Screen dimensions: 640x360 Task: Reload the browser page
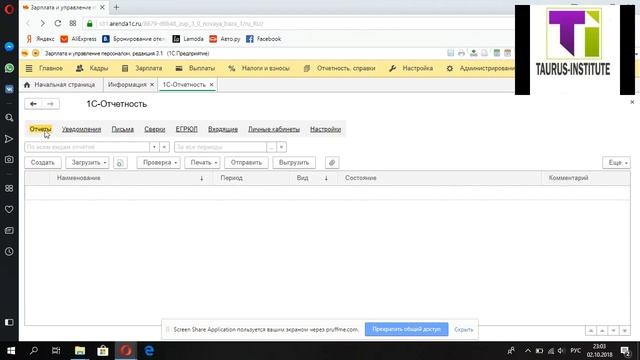(x=58, y=24)
